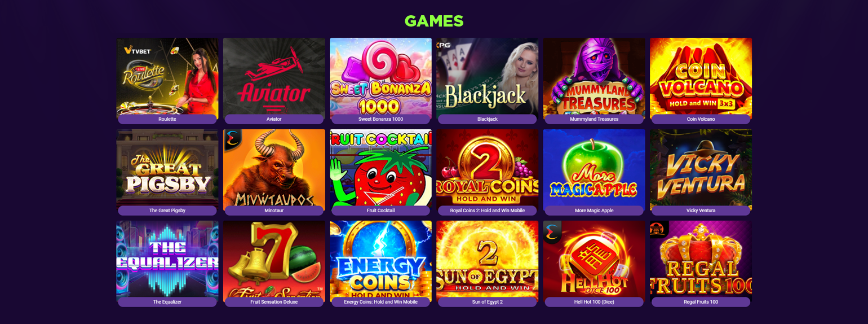
Task: Click the Fruit Sensation Deluxe label
Action: pos(274,302)
